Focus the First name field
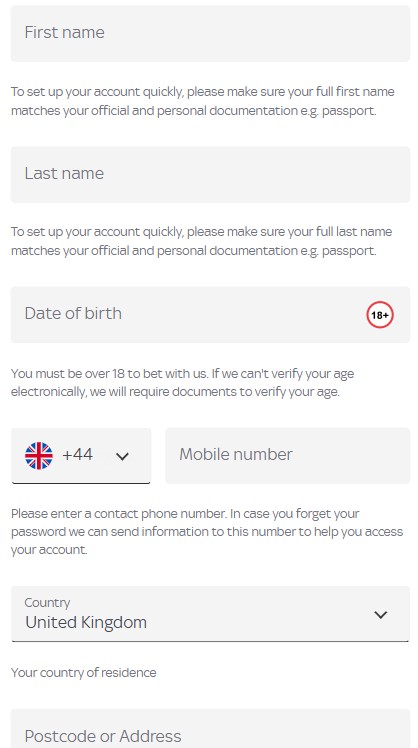The height and width of the screenshot is (748, 418). (x=210, y=33)
